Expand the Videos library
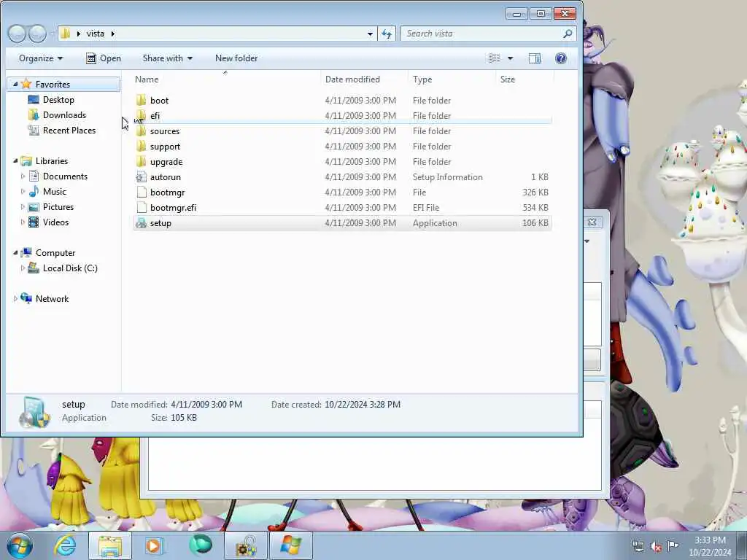Image resolution: width=747 pixels, height=560 pixels. [x=23, y=222]
